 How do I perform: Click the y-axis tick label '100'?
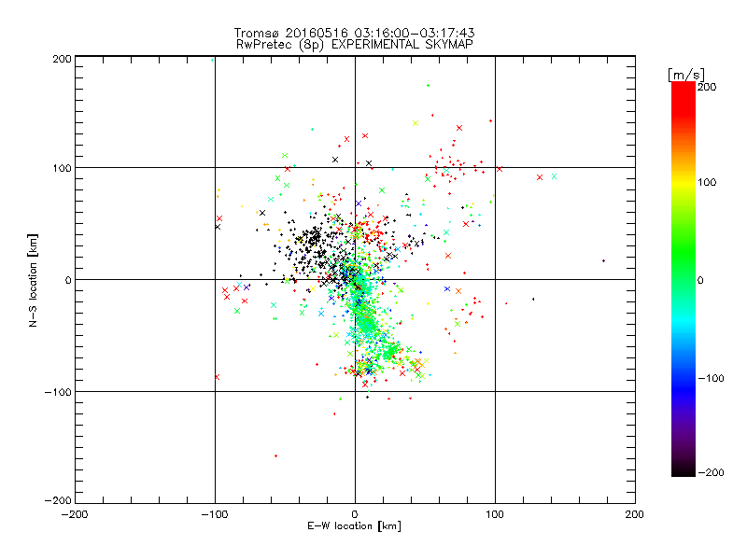(x=63, y=168)
